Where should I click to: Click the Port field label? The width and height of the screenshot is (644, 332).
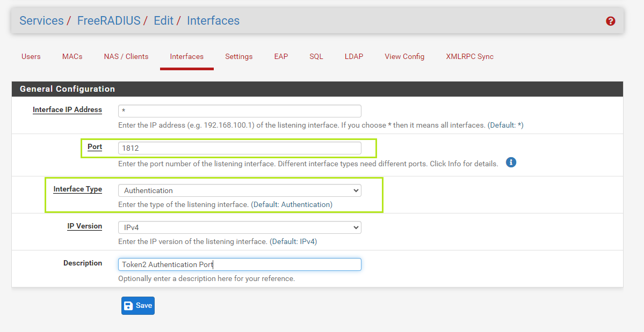(95, 147)
